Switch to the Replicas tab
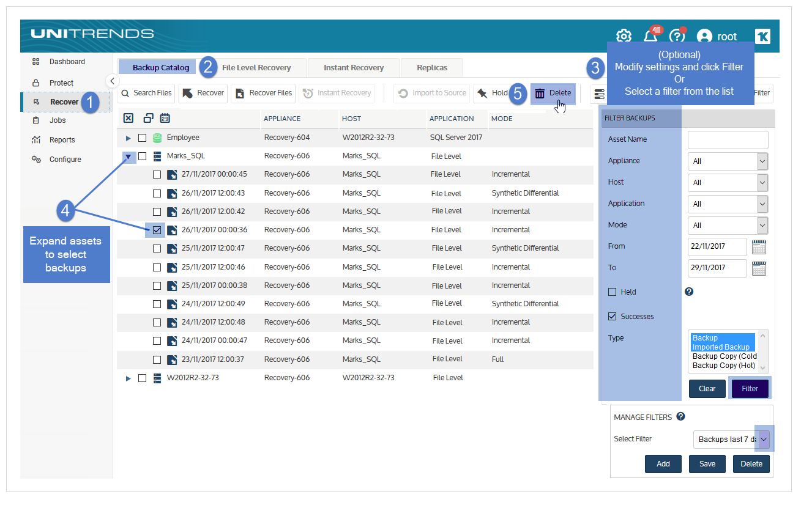The height and width of the screenshot is (508, 812). (432, 67)
